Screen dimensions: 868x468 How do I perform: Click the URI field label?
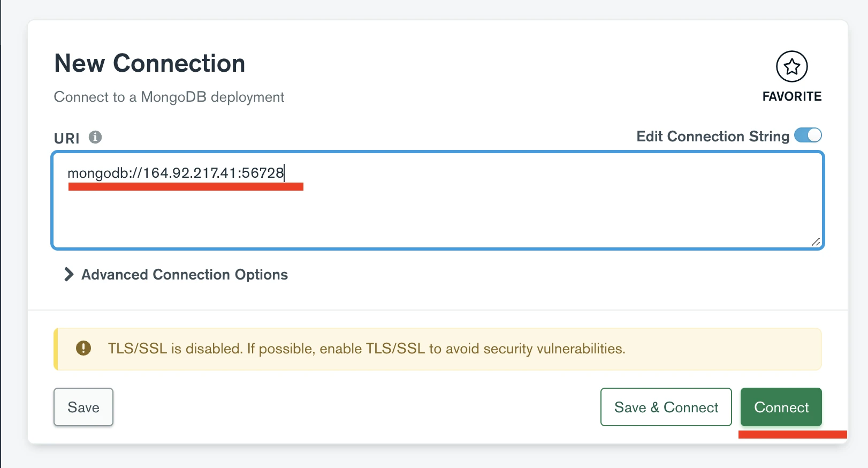[x=66, y=139]
